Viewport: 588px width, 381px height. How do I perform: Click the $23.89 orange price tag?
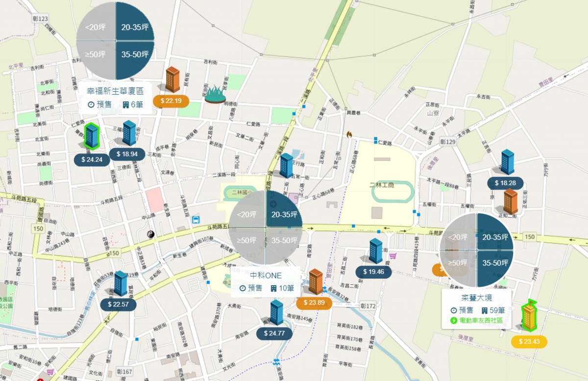[314, 303]
